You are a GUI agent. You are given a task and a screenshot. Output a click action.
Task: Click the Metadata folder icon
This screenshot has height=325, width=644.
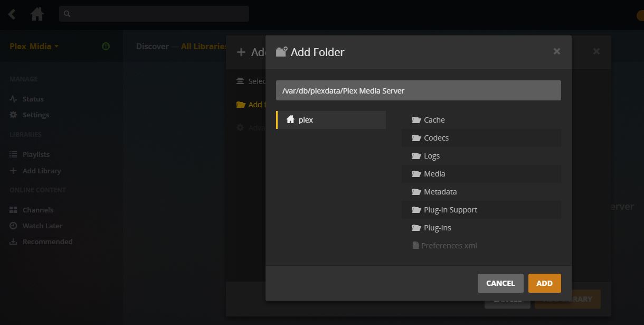point(416,192)
